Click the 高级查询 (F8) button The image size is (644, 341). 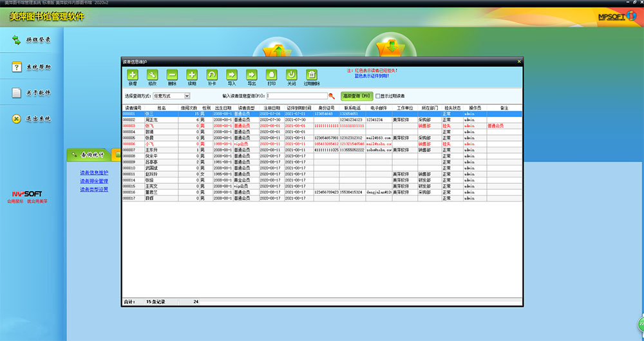[x=357, y=96]
